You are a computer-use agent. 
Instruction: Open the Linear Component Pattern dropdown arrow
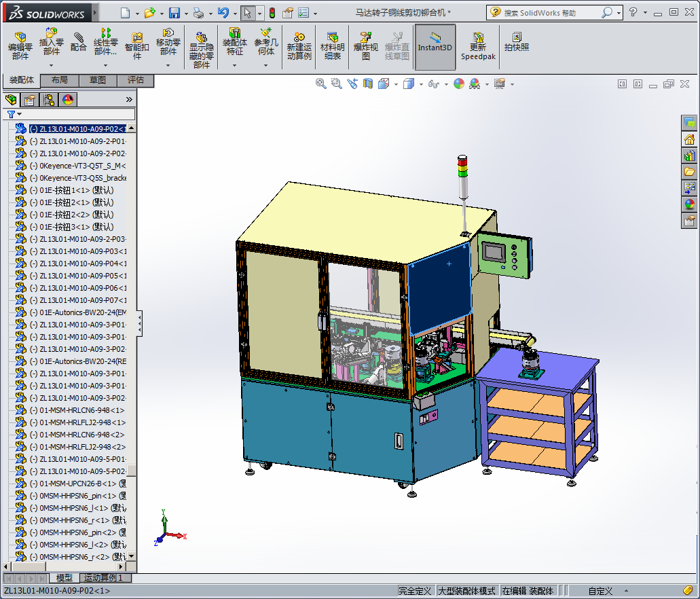pyautogui.click(x=106, y=66)
